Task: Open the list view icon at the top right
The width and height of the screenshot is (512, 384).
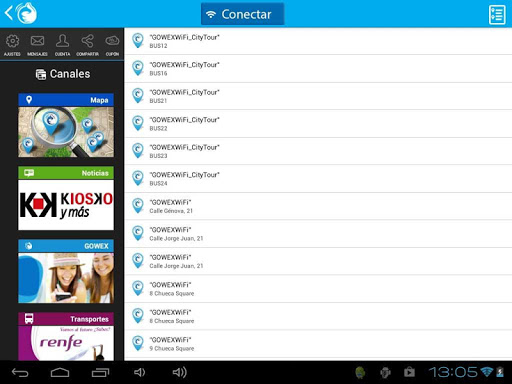Action: tap(497, 14)
